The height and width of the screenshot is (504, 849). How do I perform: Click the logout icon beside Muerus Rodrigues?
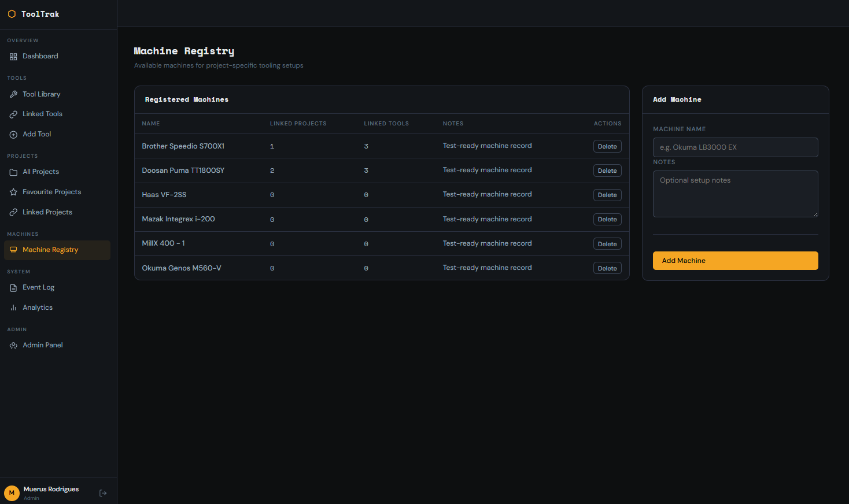(x=103, y=493)
